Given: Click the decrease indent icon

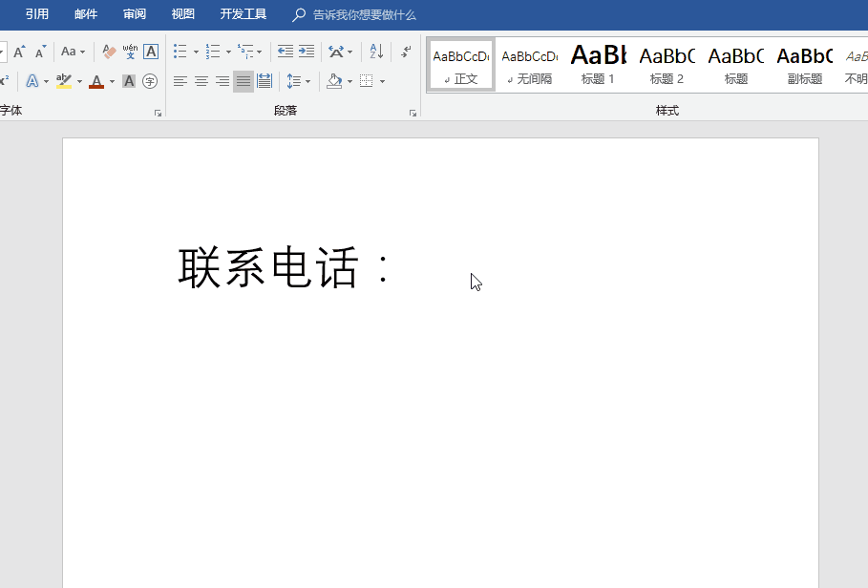Looking at the screenshot, I should pos(285,52).
